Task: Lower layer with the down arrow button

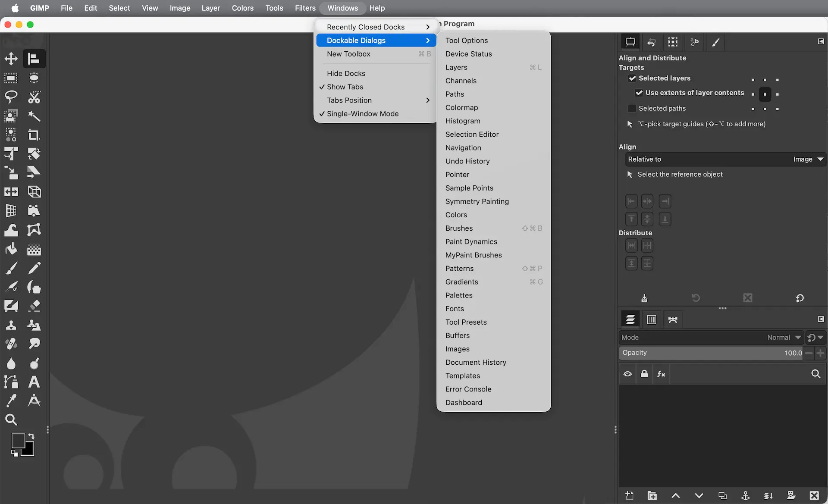Action: [x=699, y=496]
